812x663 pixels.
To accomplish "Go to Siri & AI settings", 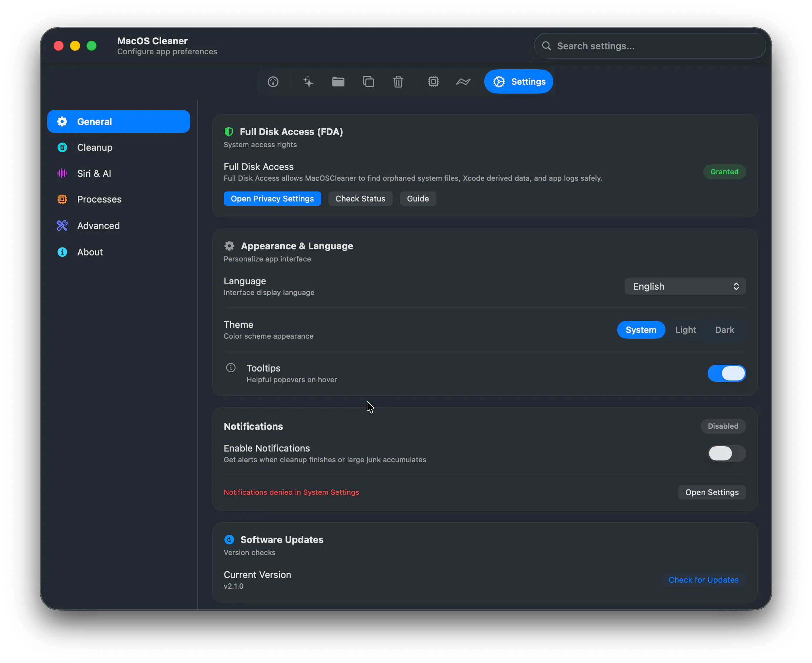I will [x=118, y=173].
